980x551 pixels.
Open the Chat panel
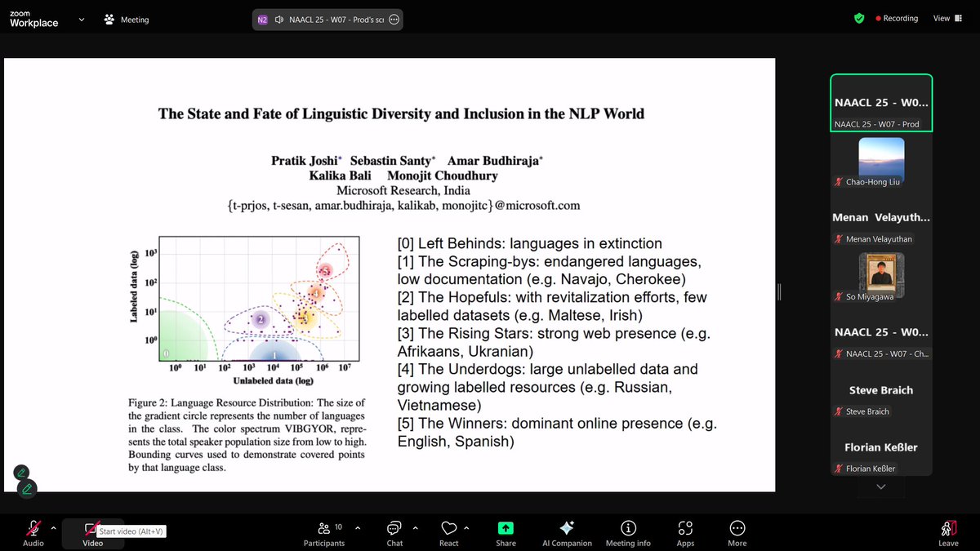[x=394, y=532]
